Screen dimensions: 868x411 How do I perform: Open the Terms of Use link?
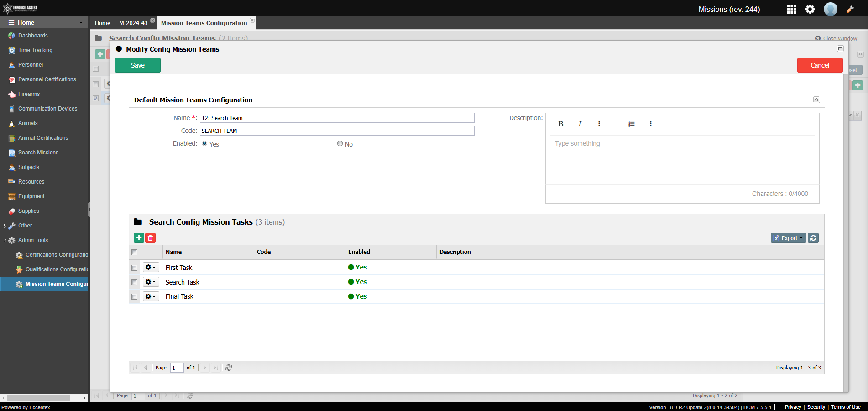pos(846,407)
